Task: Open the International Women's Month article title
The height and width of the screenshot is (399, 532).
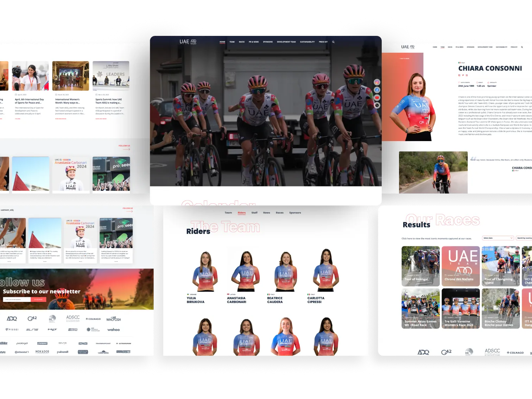Action: click(68, 101)
